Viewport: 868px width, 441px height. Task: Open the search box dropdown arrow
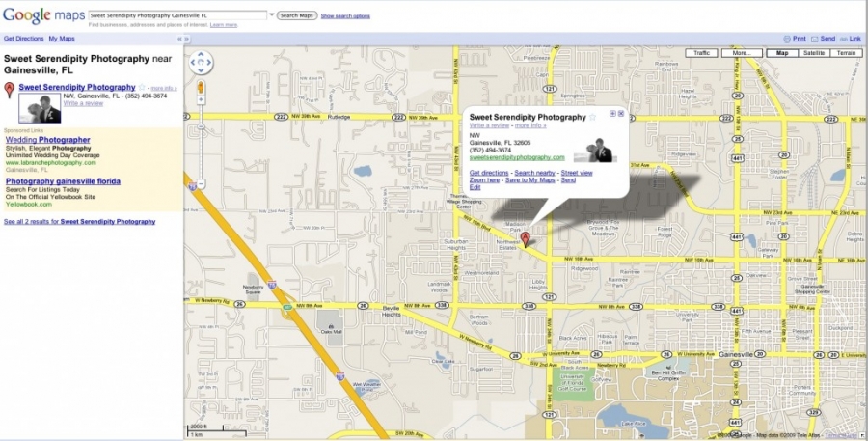(272, 15)
